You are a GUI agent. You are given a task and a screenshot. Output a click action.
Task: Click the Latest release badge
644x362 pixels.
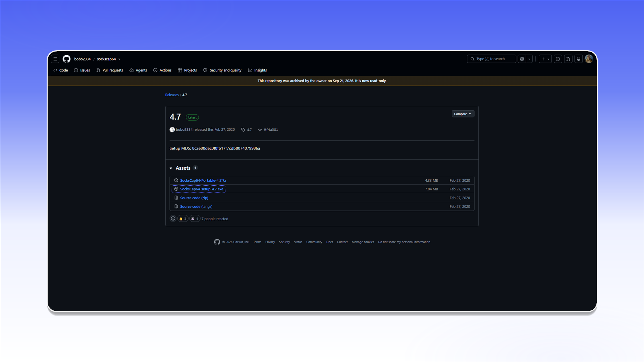coord(192,117)
